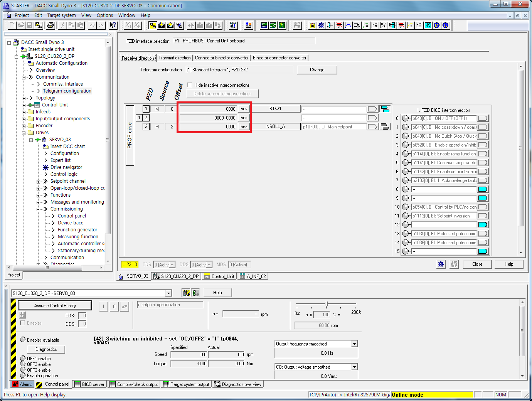
Task: Click the blue circle M motor toolbar icon
Action: pyautogui.click(x=437, y=25)
